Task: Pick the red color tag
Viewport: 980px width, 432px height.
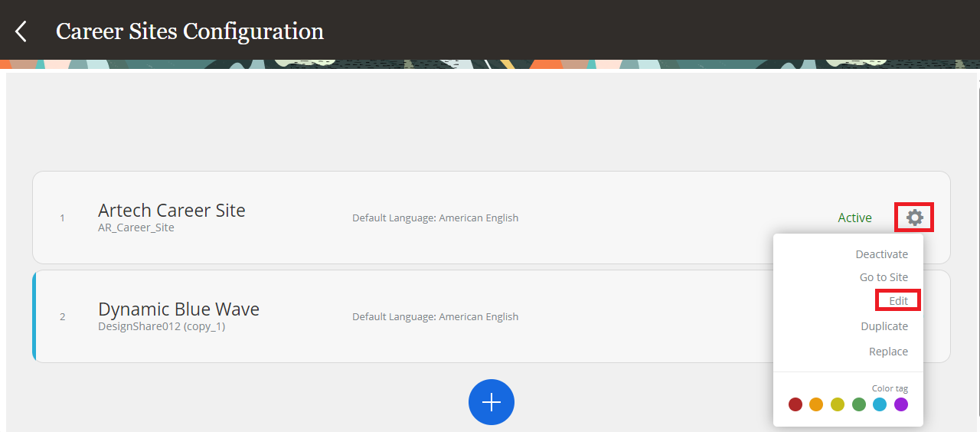Action: coord(795,404)
